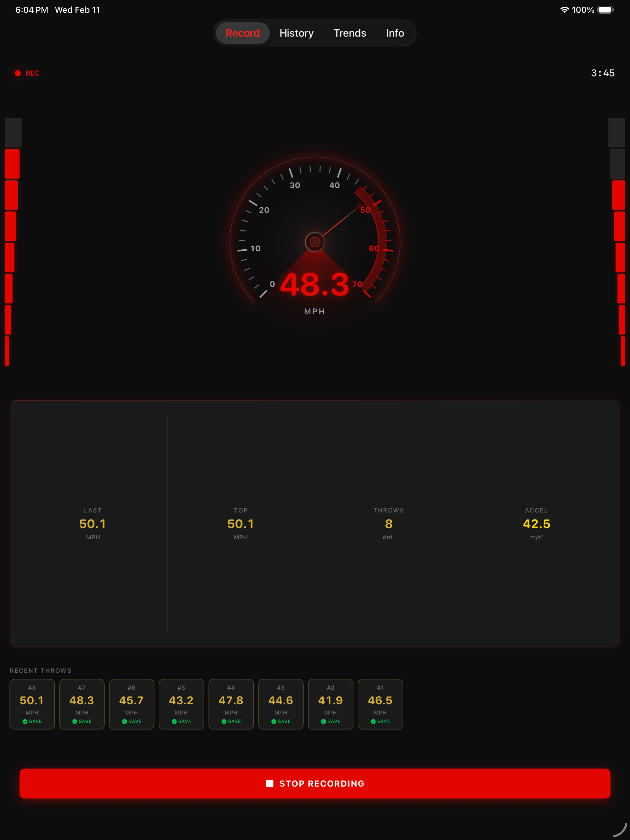Screen dimensions: 630x840
Task: Click the speedometer center hub
Action: (315, 242)
